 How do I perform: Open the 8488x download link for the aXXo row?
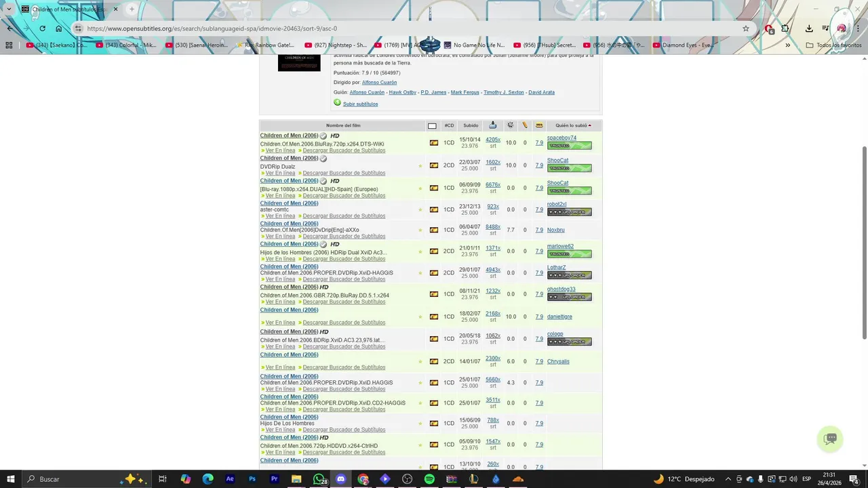pyautogui.click(x=493, y=227)
